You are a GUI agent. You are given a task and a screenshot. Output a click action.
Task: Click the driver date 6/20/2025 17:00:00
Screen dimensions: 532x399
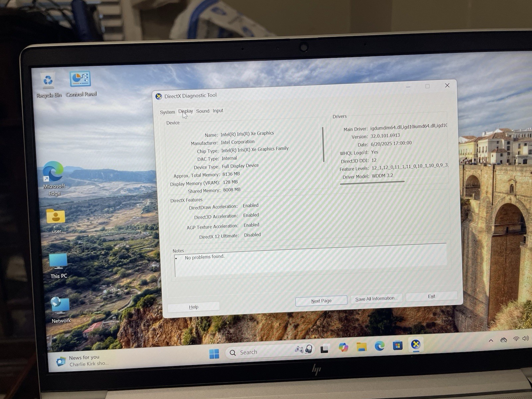click(x=391, y=144)
